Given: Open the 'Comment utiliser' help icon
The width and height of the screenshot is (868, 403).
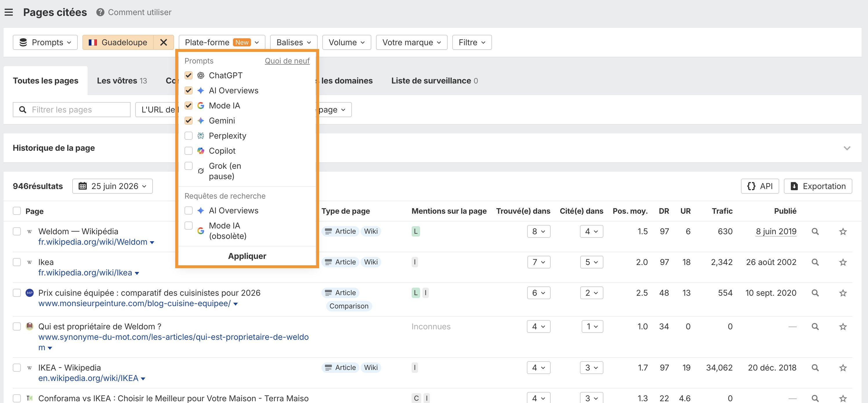Looking at the screenshot, I should [x=100, y=12].
